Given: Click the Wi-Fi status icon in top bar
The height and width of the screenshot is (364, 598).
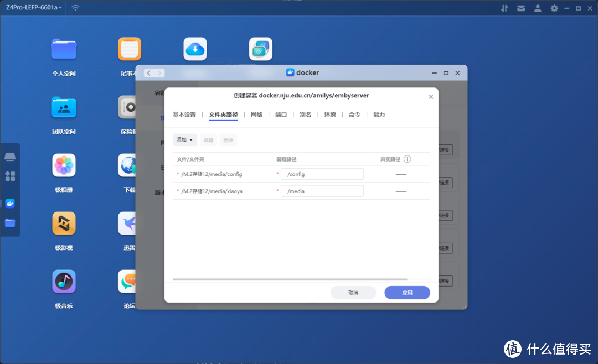Looking at the screenshot, I should [75, 8].
